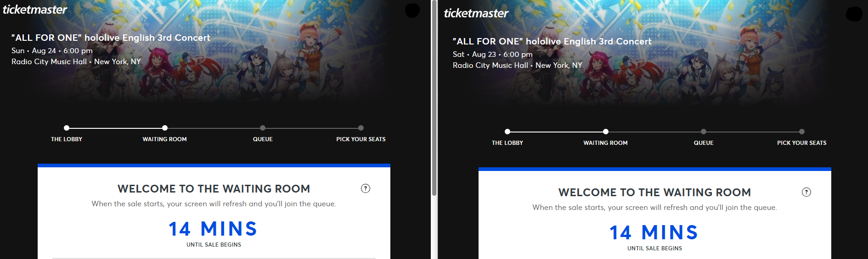Click the Sat Aug 23 concert title

pos(552,42)
